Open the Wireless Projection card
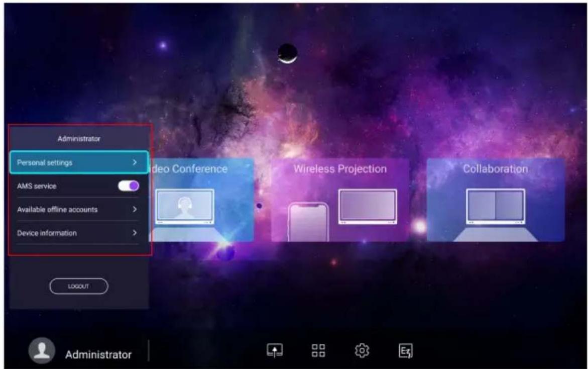Image resolution: width=588 pixels, height=369 pixels. (x=340, y=200)
